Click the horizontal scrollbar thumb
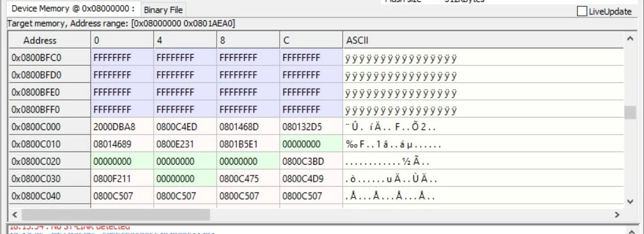This screenshot has width=644, height=234. click(x=116, y=214)
